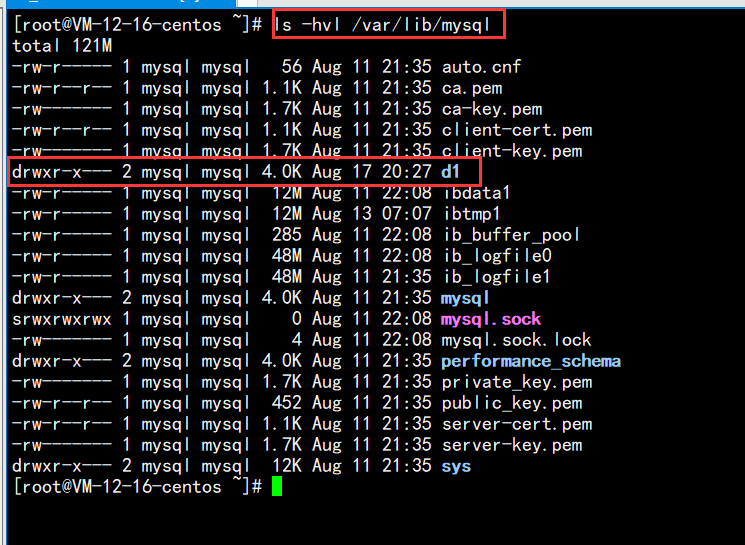The height and width of the screenshot is (545, 745).
Task: Click the green cursor at the bottom prompt
Action: click(277, 486)
